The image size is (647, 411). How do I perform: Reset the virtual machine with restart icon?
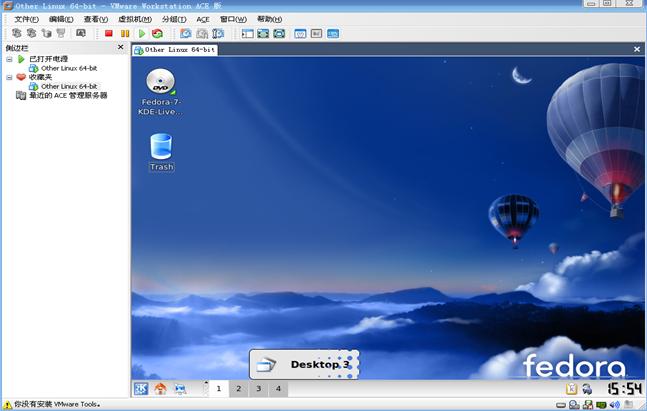coord(157,33)
